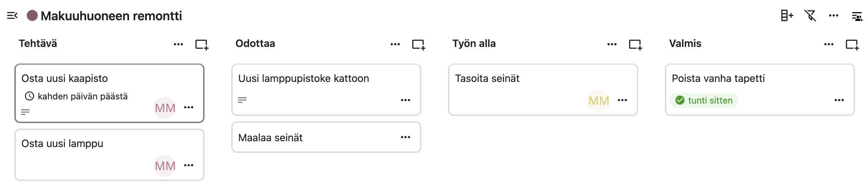Click the board color circle

(32, 16)
